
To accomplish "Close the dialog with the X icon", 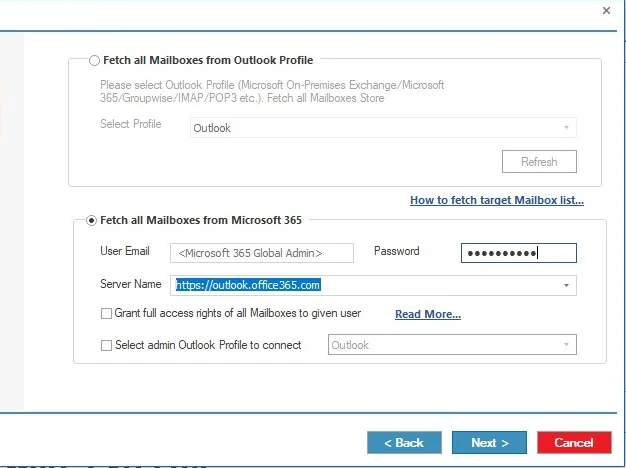I will [x=606, y=11].
